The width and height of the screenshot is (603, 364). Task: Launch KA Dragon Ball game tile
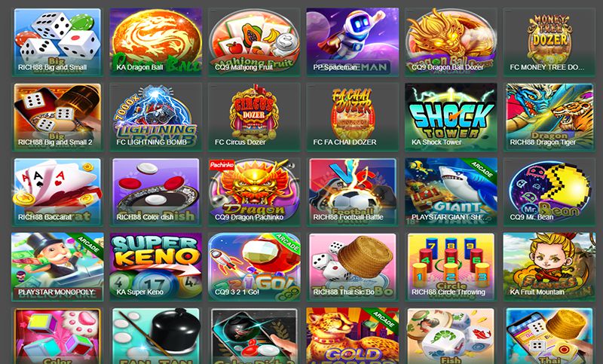pos(156,41)
